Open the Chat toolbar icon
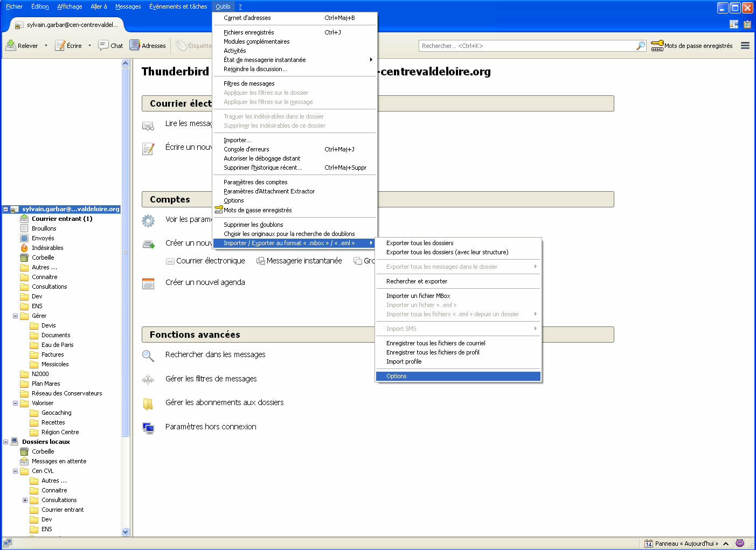 pos(103,46)
